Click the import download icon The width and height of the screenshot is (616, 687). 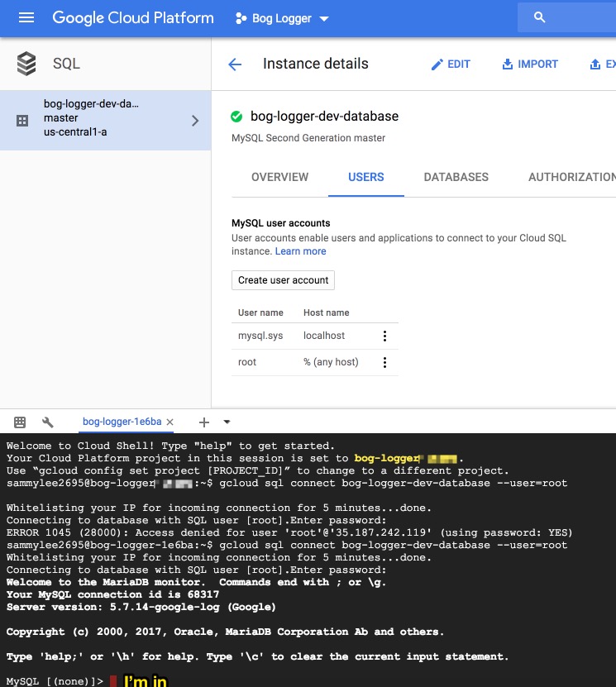pyautogui.click(x=508, y=64)
